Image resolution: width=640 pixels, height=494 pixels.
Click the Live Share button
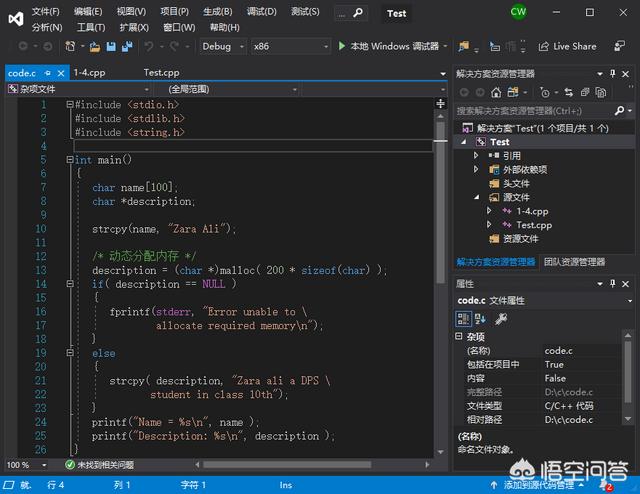click(567, 47)
